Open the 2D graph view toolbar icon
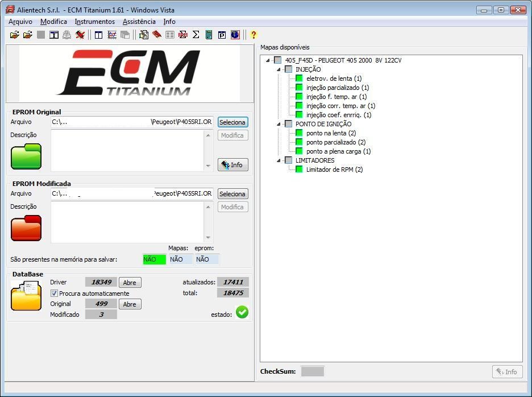 [112, 35]
